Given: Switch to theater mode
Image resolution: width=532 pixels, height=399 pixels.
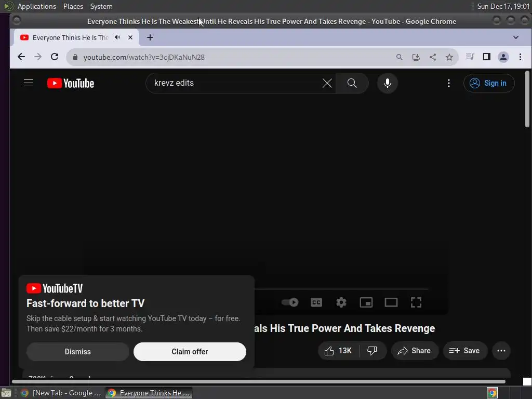Looking at the screenshot, I should [391, 302].
